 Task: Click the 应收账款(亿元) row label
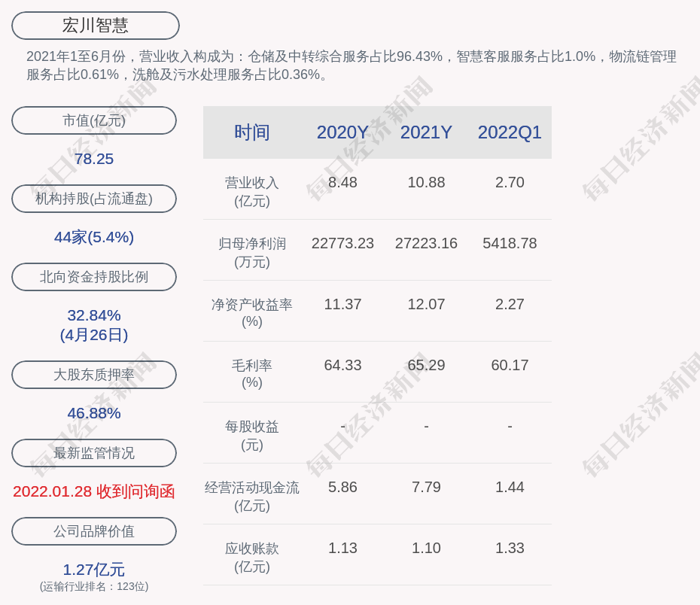click(x=252, y=558)
